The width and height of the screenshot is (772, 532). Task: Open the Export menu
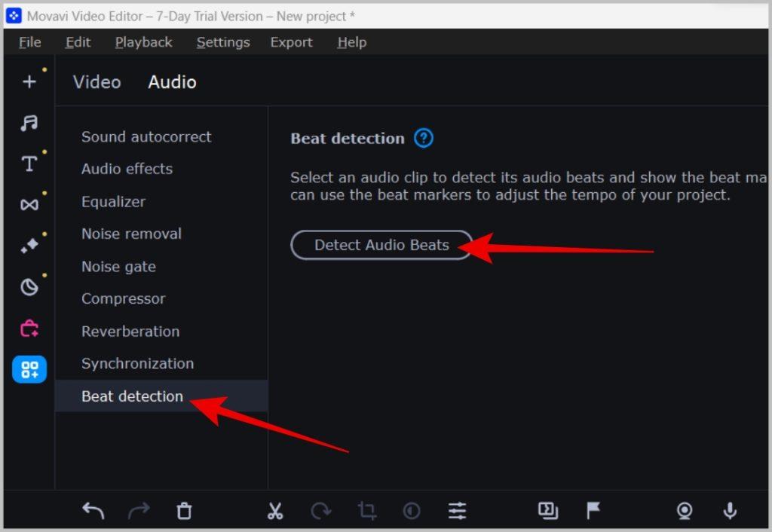point(292,42)
